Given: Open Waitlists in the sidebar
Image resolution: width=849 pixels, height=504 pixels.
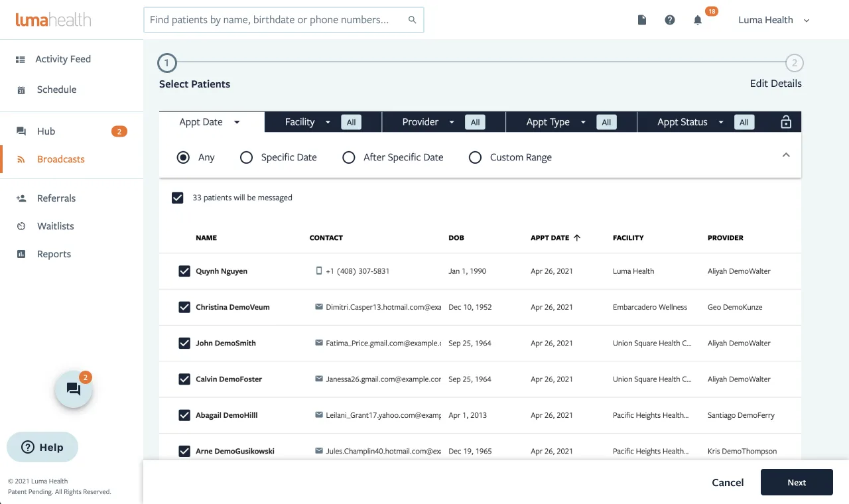Looking at the screenshot, I should (56, 226).
